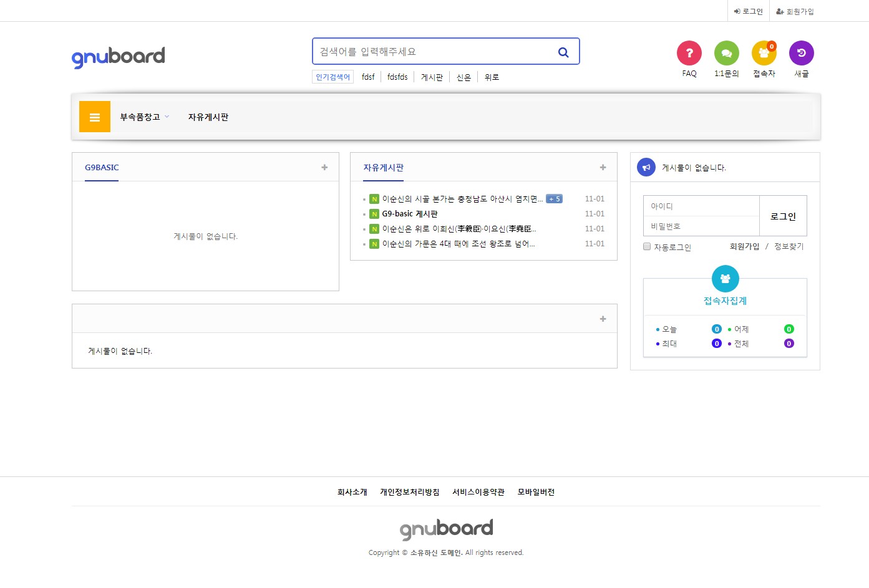Click the magnifier search icon

tap(563, 52)
